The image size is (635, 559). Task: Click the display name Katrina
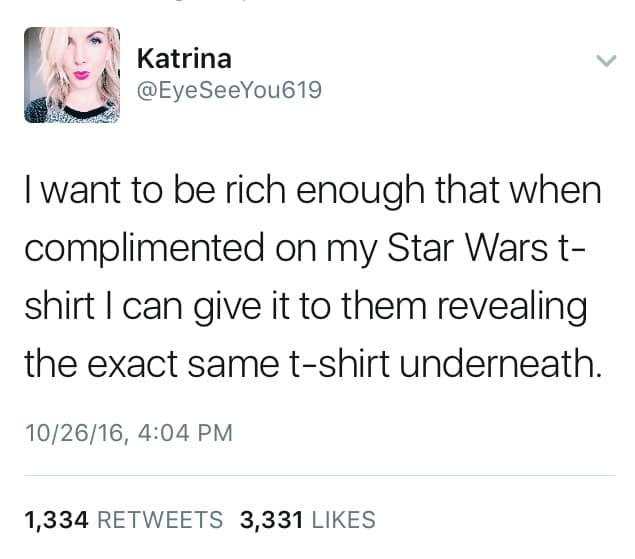184,58
